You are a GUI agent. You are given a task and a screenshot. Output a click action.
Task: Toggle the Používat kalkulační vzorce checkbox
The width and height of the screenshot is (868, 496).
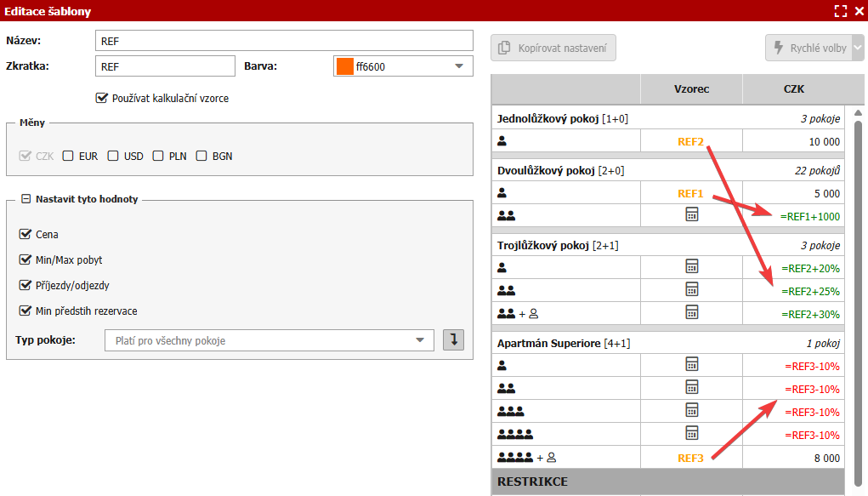(x=103, y=98)
